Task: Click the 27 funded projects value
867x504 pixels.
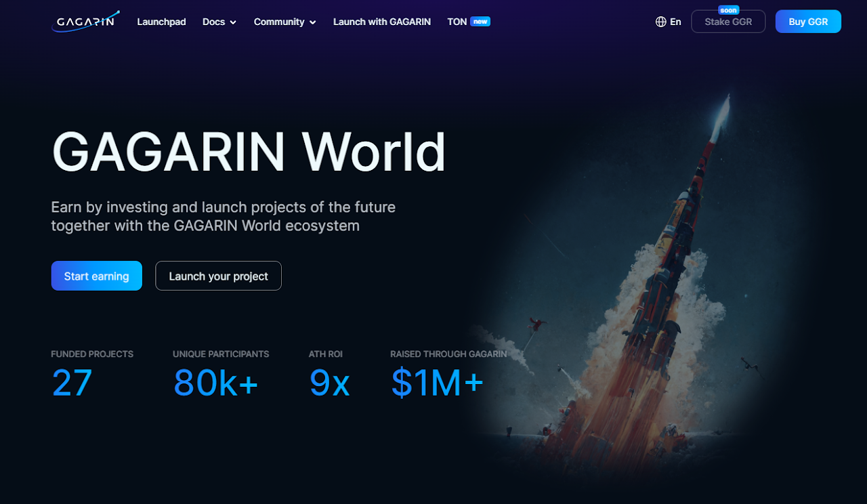Action: [72, 383]
